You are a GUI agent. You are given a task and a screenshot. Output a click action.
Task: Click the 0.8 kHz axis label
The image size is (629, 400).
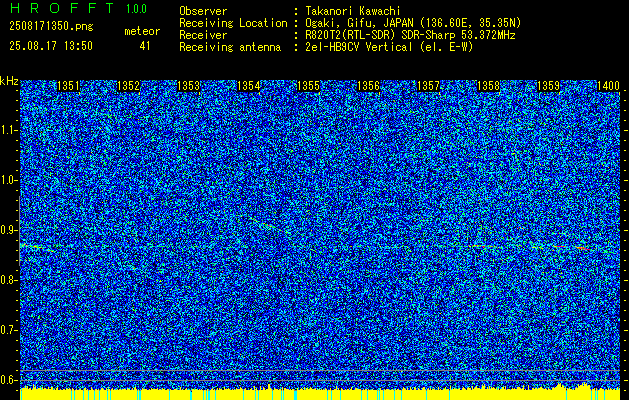point(8,280)
